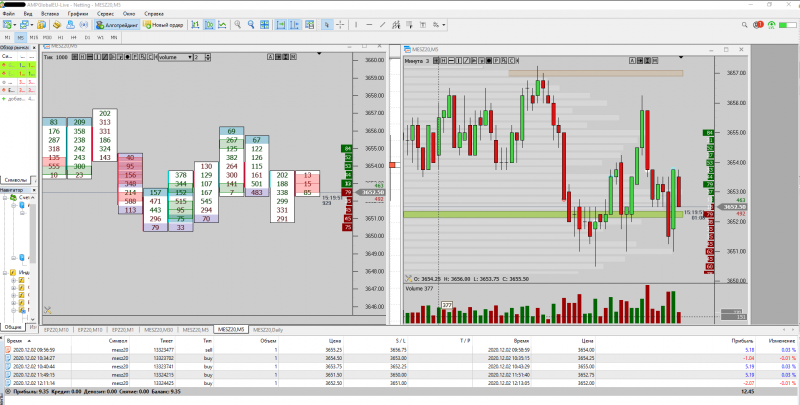Image resolution: width=800 pixels, height=405 pixels.
Task: Open the Вставка menu
Action: click(x=49, y=14)
